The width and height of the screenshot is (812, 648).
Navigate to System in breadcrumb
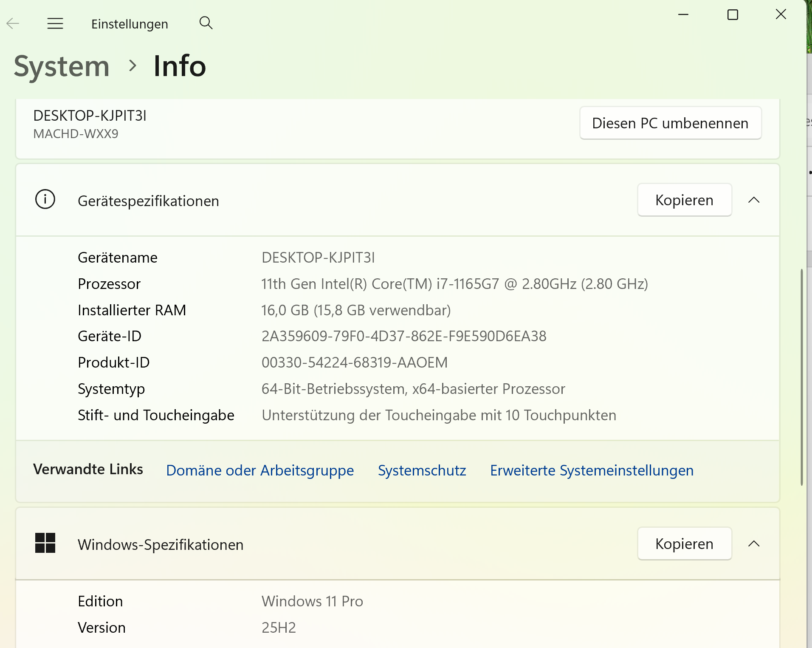[62, 66]
